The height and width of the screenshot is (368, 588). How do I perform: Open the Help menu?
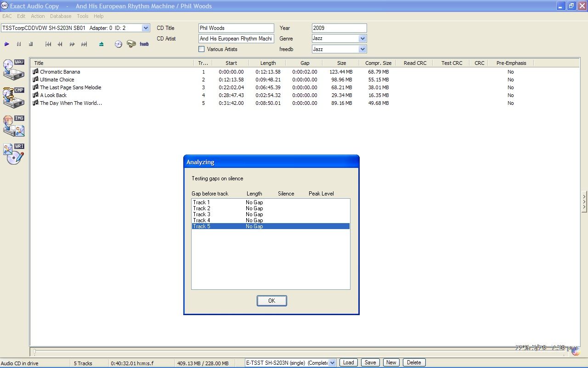[99, 16]
